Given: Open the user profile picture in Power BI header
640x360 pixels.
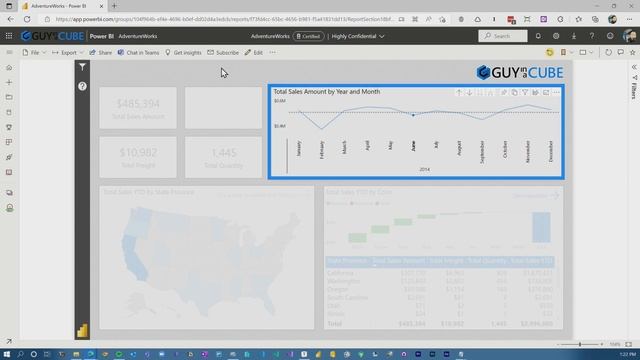Looking at the screenshot, I should tap(629, 36).
